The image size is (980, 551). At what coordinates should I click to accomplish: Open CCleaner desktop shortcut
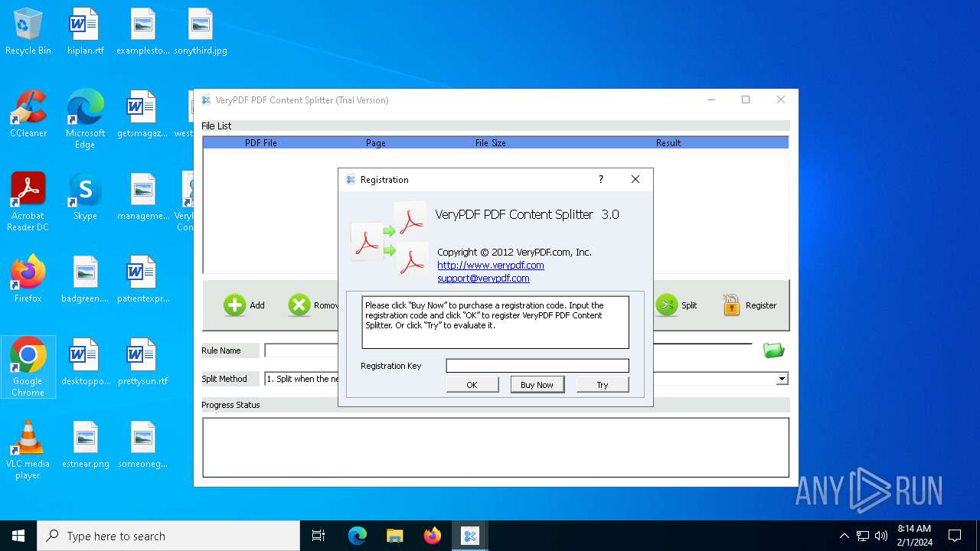[28, 115]
